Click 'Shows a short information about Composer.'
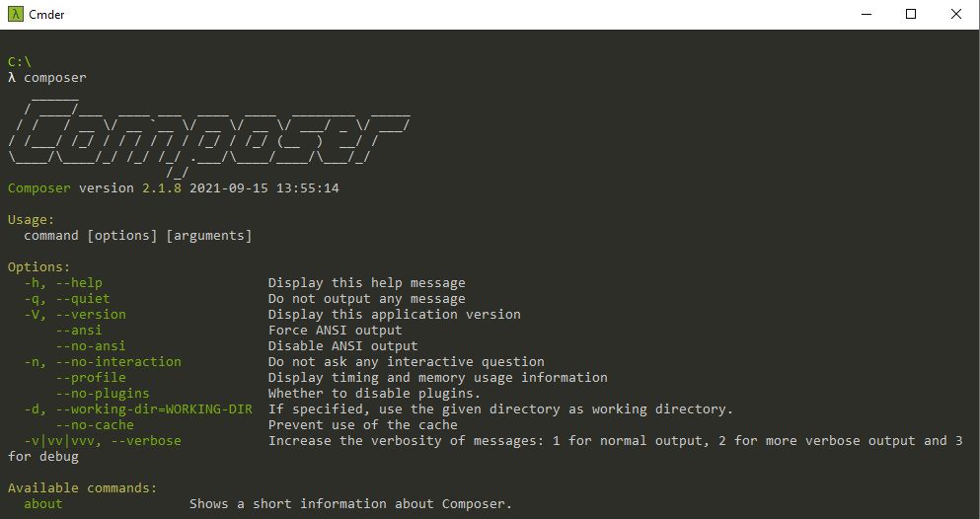Viewport: 980px width, 519px height. coord(350,503)
